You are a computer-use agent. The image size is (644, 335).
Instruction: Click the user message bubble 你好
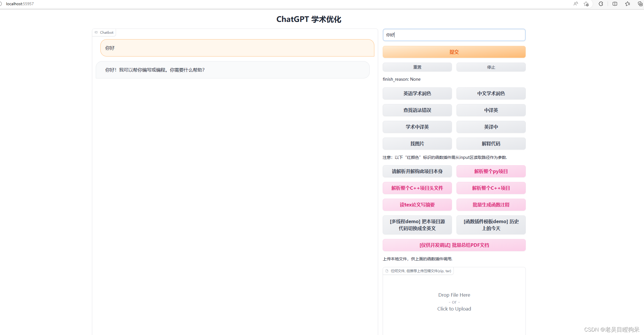point(237,48)
